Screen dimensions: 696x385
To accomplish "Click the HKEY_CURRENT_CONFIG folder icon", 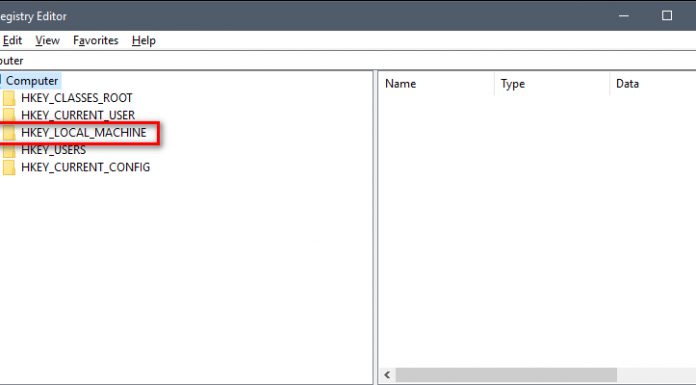I will [9, 167].
